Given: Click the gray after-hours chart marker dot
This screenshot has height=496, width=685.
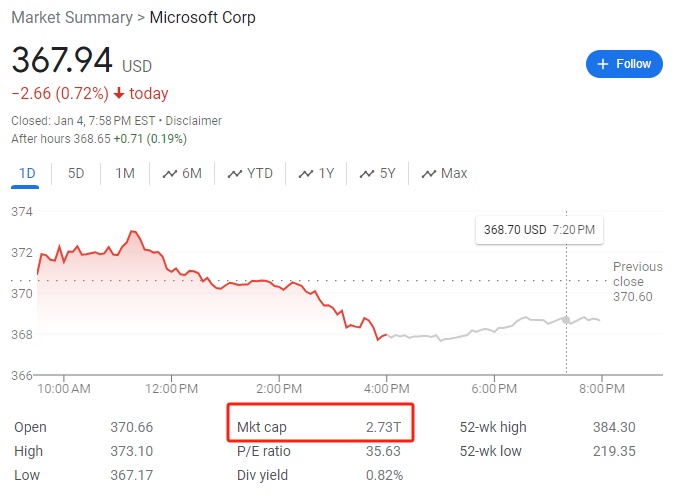Looking at the screenshot, I should 567,320.
